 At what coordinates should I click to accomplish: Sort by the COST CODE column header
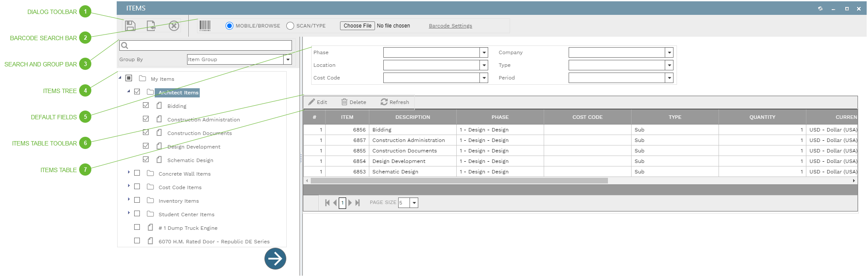pos(587,117)
